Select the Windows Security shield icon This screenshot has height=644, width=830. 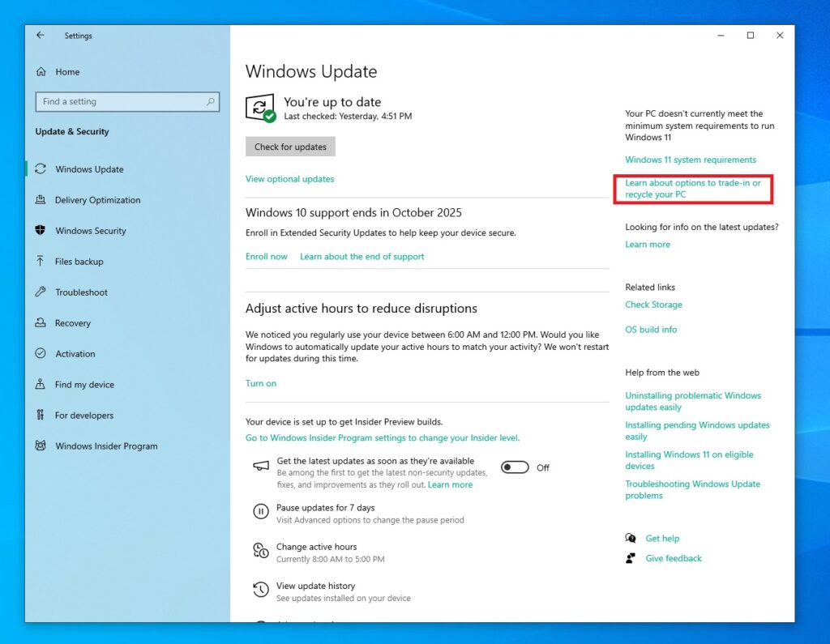[x=42, y=231]
